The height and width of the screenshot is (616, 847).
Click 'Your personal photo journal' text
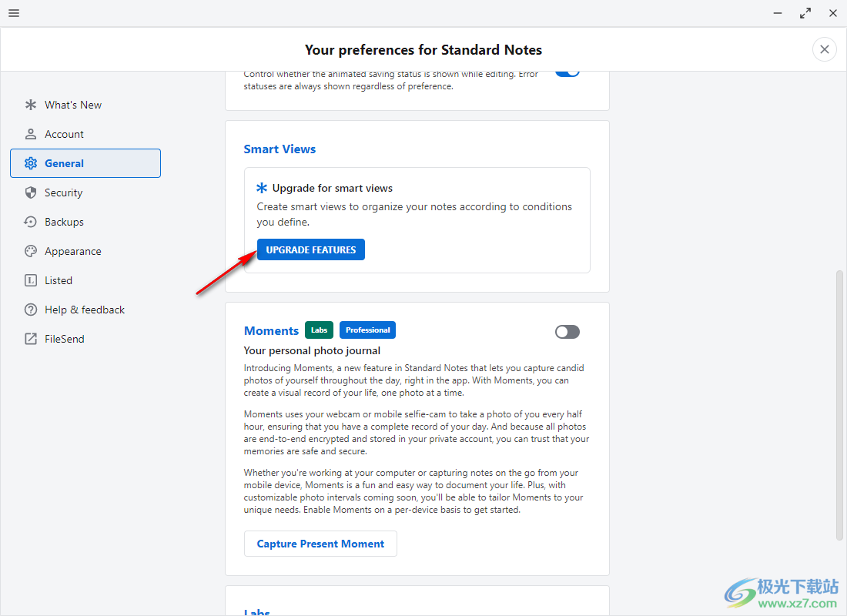[312, 350]
